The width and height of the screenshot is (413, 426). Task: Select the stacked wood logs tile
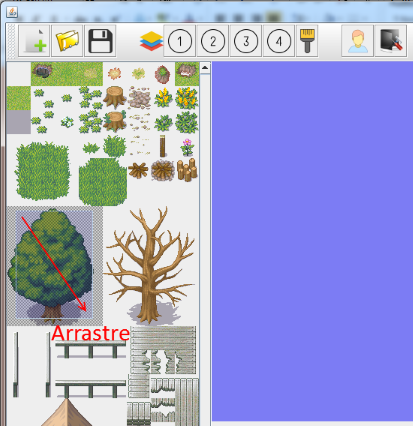187,170
